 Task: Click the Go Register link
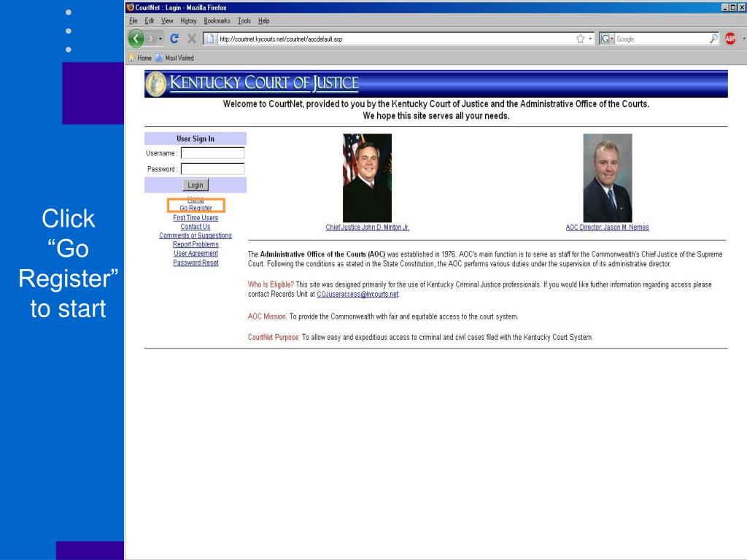click(195, 208)
